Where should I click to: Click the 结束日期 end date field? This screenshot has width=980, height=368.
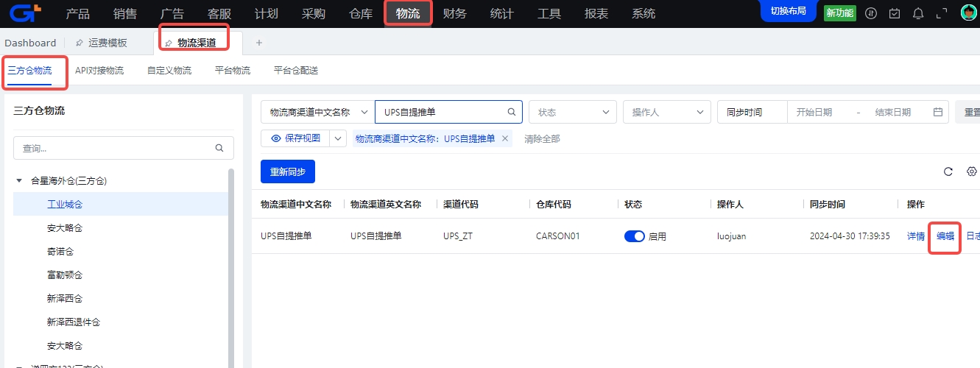click(893, 112)
